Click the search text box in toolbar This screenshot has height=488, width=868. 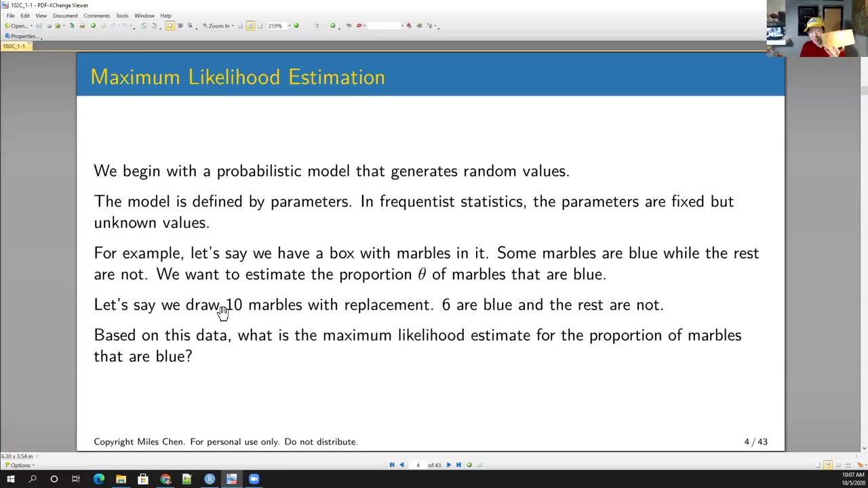pos(384,26)
